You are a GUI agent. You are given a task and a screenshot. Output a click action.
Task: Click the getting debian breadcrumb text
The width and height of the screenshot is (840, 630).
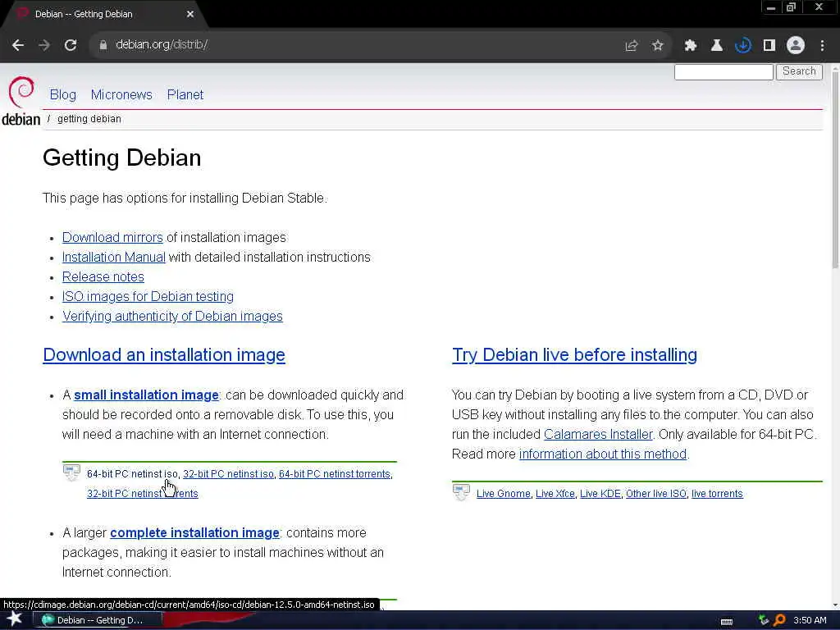click(89, 119)
